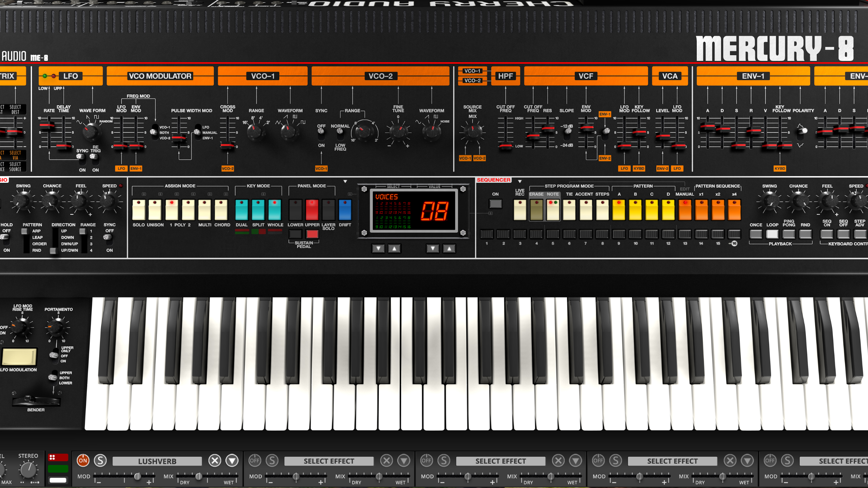Toggle VCO-2 SYNC switch to ON
Viewport: 868px width, 488px height.
click(x=321, y=137)
